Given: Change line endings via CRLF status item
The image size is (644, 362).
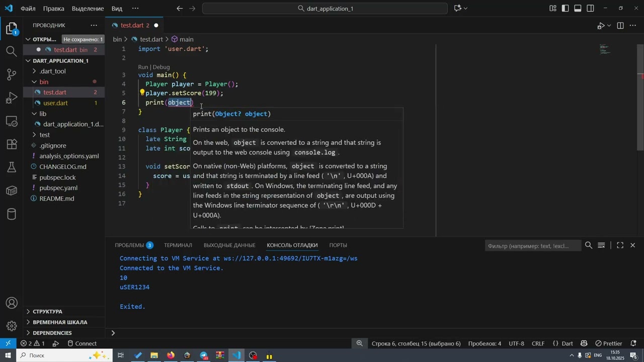Looking at the screenshot, I should pos(538,343).
